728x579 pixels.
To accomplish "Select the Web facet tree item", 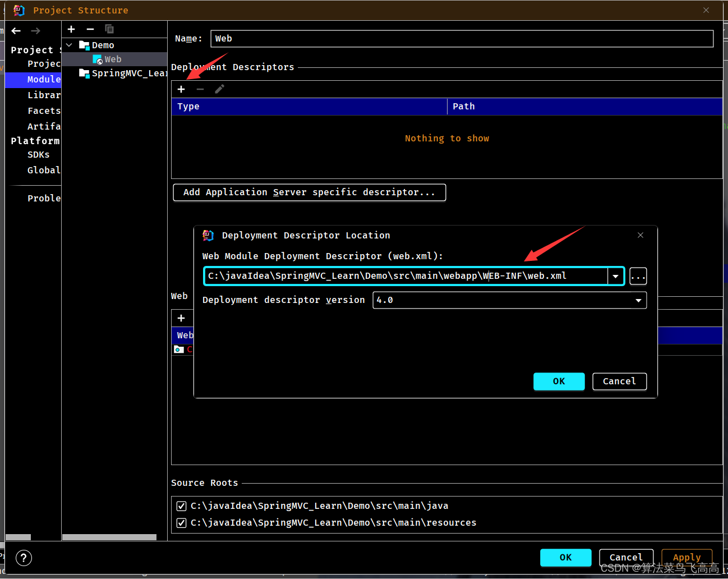I will [x=114, y=59].
